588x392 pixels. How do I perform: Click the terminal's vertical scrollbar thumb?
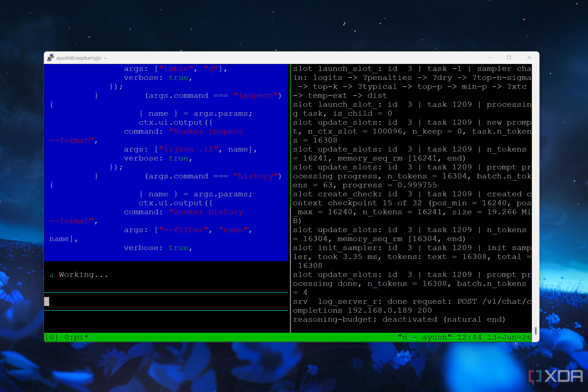(x=535, y=331)
